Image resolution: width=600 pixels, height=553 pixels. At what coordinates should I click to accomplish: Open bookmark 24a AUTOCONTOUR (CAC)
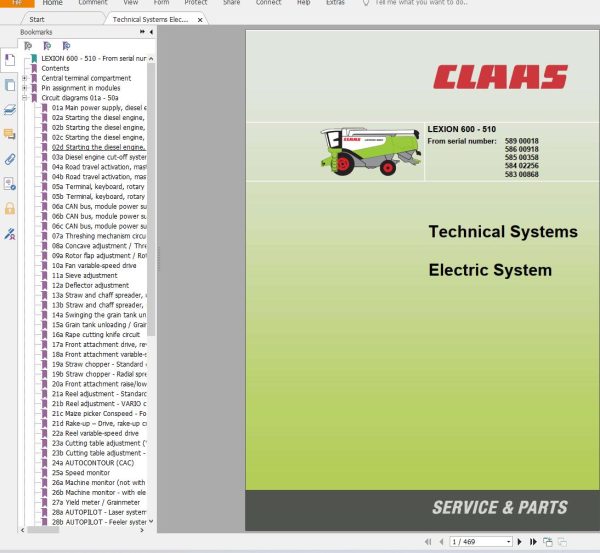(x=93, y=463)
